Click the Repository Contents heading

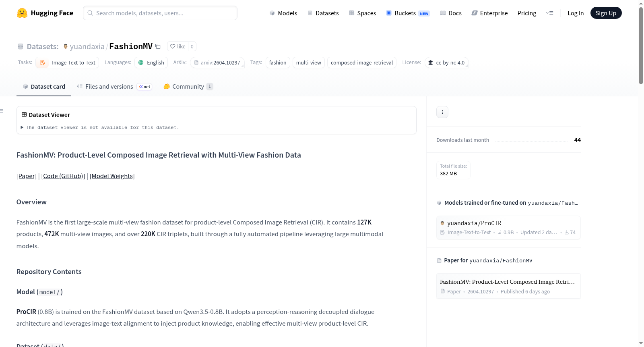[x=49, y=272]
